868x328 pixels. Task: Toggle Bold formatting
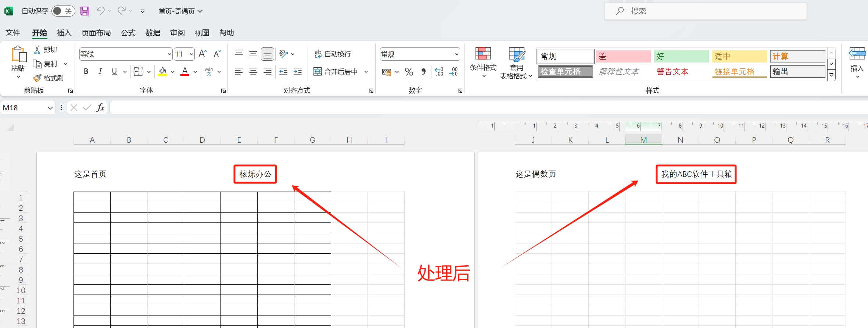(x=86, y=72)
